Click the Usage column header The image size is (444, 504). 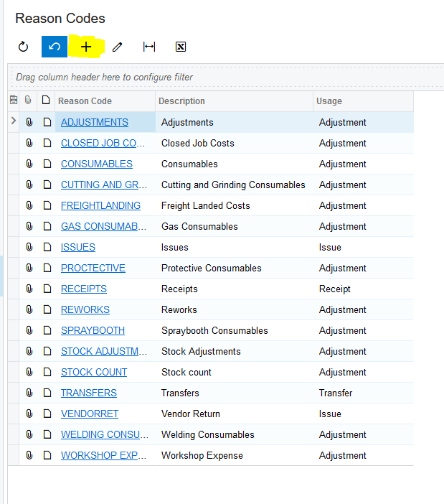coord(329,101)
